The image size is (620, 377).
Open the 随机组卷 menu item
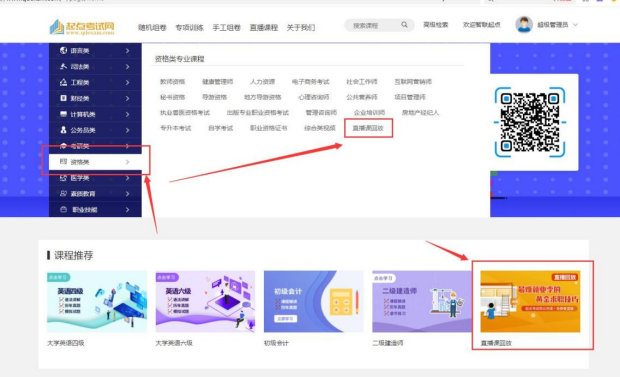point(152,27)
